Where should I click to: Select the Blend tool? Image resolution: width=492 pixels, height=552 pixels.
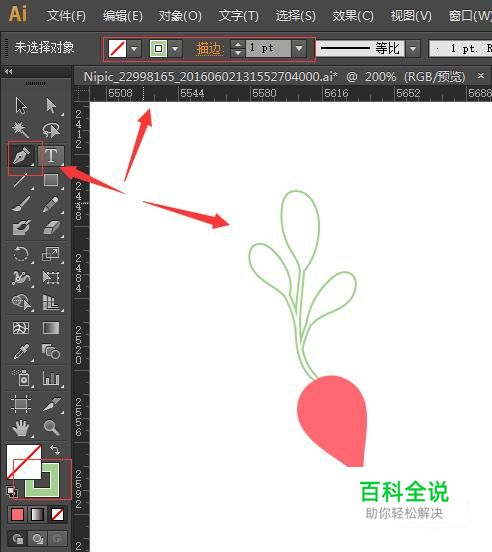click(x=51, y=352)
